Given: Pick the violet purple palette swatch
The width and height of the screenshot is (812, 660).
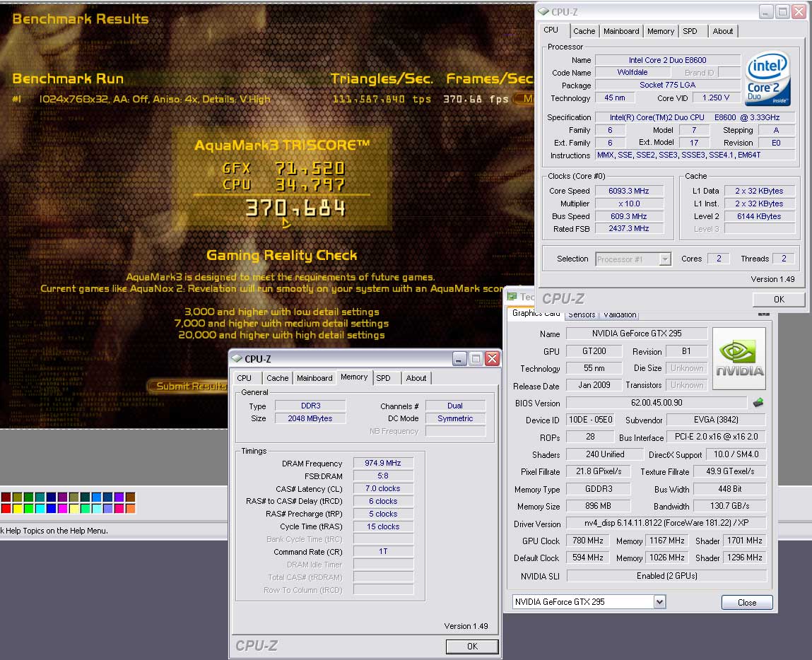Looking at the screenshot, I should (x=119, y=497).
